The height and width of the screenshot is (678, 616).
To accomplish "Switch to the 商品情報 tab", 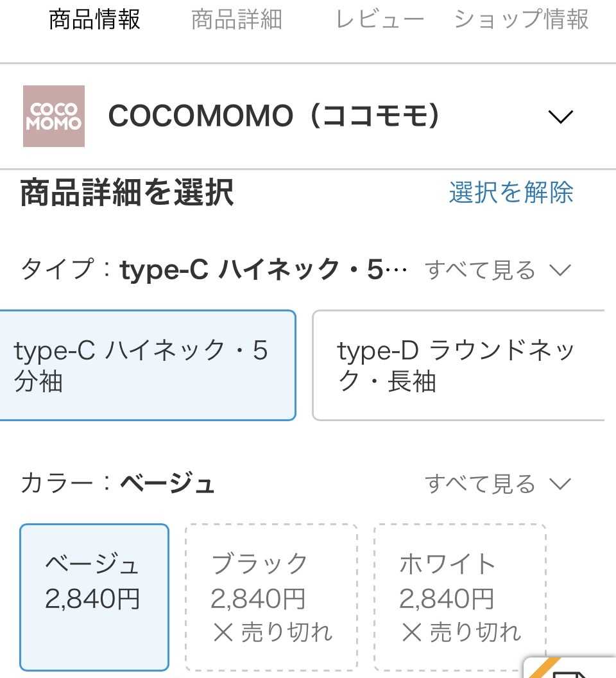I will [x=94, y=20].
